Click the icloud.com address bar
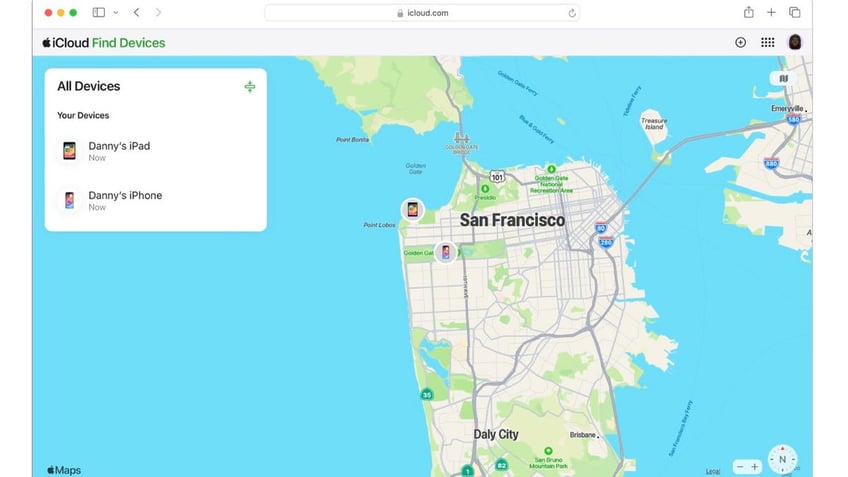 (422, 13)
